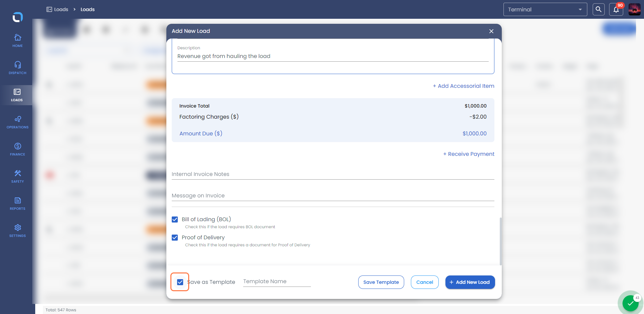Screen dimensions: 644x314
Task: Close the Add New Load dialog
Action: (491, 31)
